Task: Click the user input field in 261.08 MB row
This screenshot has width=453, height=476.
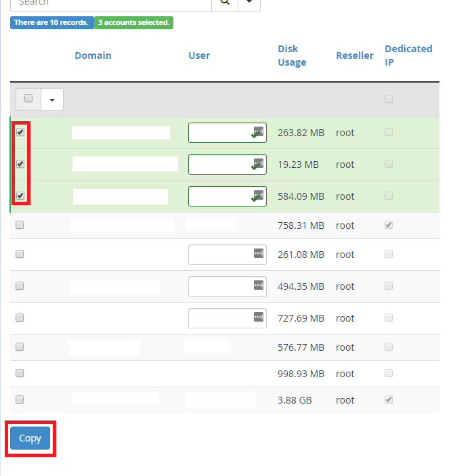Action: click(219, 255)
